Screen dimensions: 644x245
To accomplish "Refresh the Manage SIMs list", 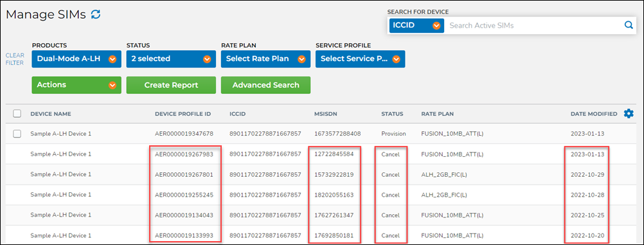I will pos(96,14).
